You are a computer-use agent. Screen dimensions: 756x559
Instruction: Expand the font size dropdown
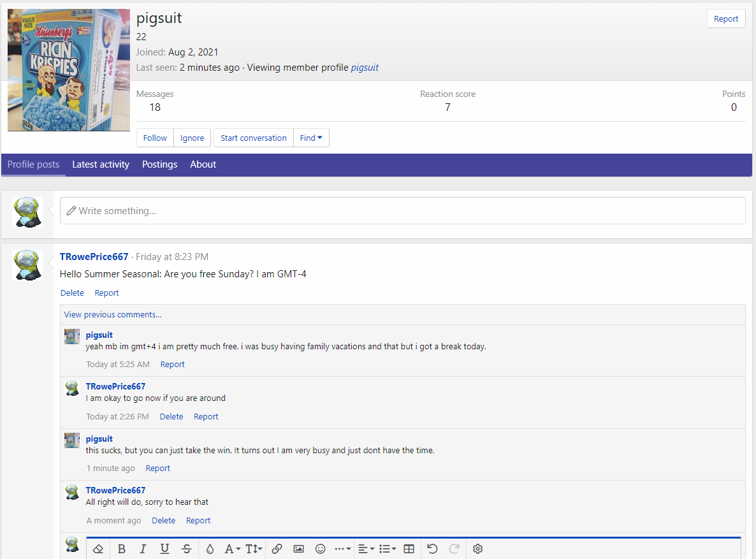click(x=254, y=549)
